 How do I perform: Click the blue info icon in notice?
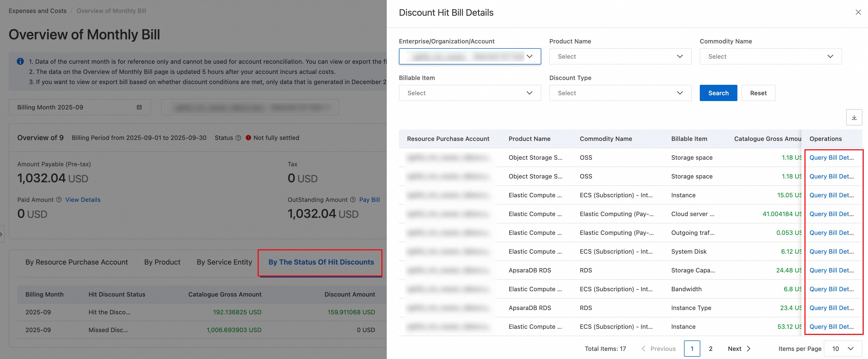[x=20, y=61]
